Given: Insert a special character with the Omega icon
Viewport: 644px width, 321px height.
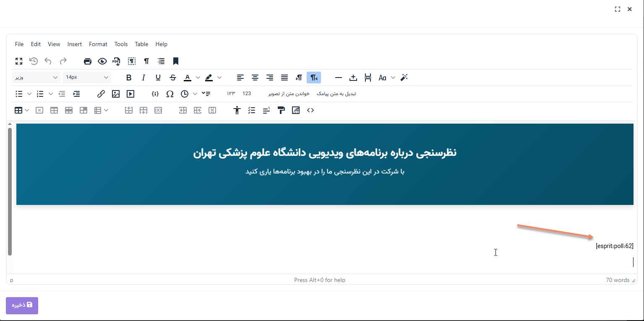Looking at the screenshot, I should click(x=170, y=94).
